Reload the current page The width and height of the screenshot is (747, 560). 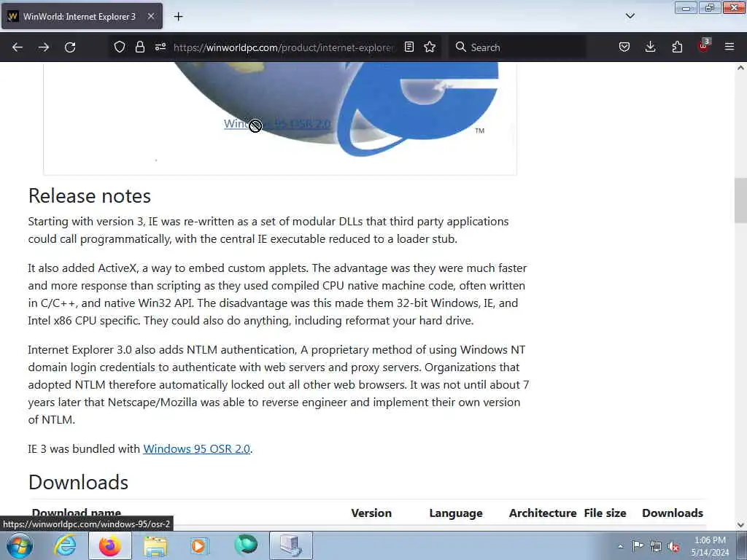[x=70, y=47]
